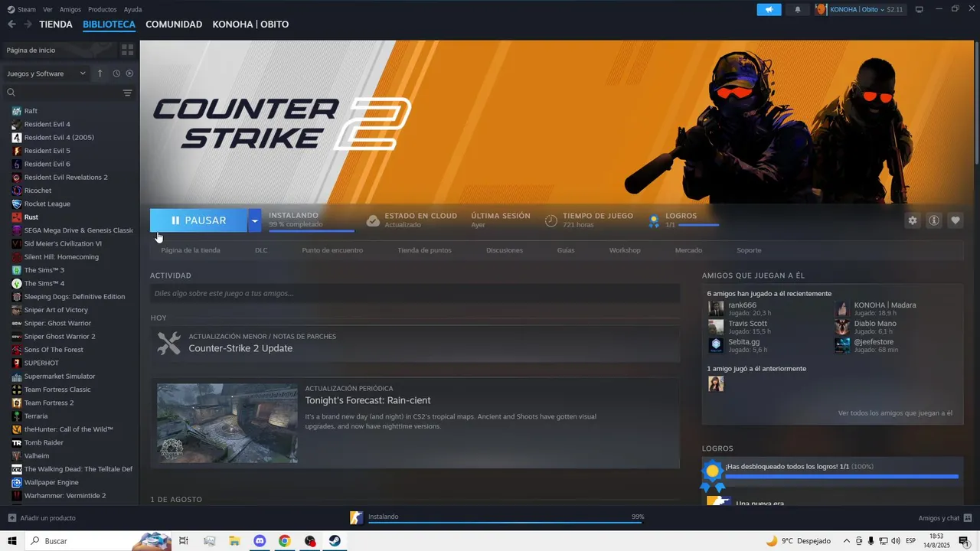Open Tonight's Forecast news thumbnail
Viewport: 980px width, 551px height.
227,423
